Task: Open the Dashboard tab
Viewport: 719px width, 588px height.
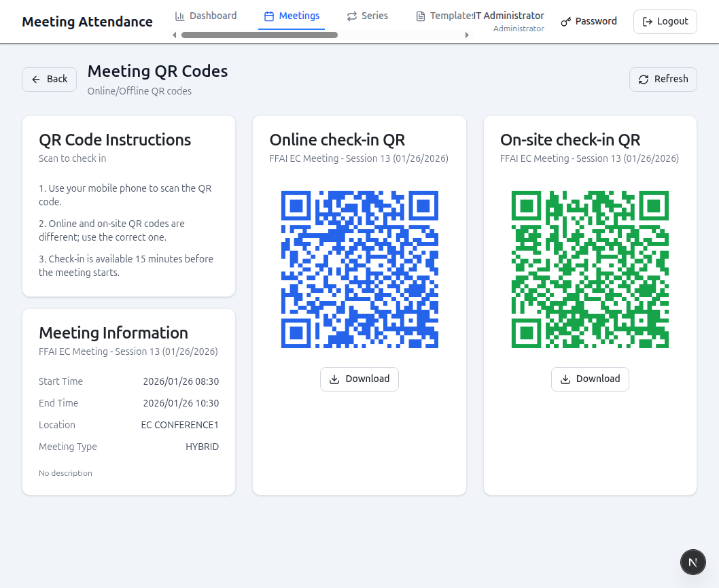Action: (x=206, y=16)
